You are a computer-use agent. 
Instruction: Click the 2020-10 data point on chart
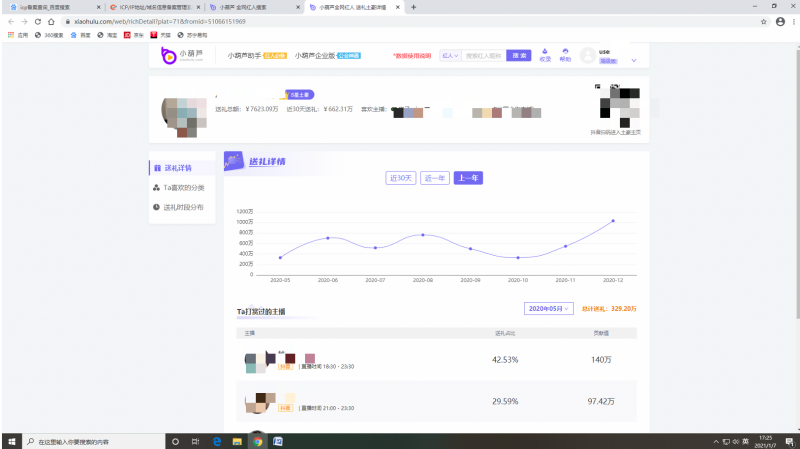[518, 258]
